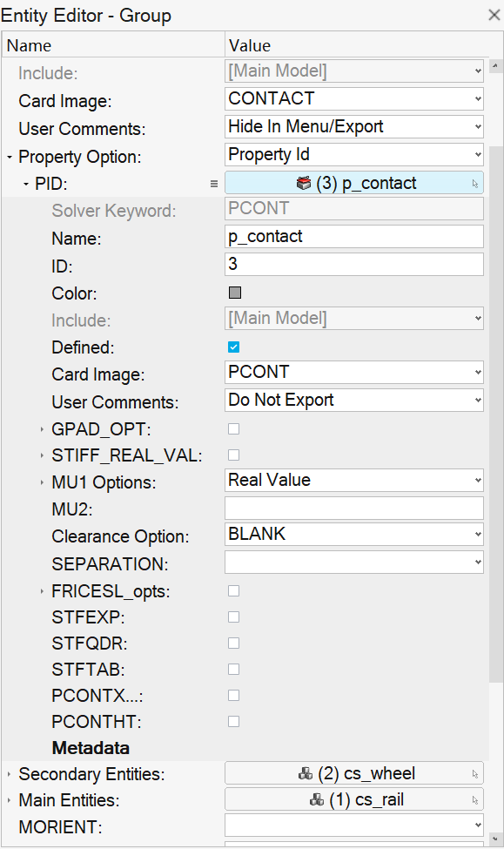The width and height of the screenshot is (504, 849).
Task: Tick the PCONTHT checkbox
Action: (234, 721)
